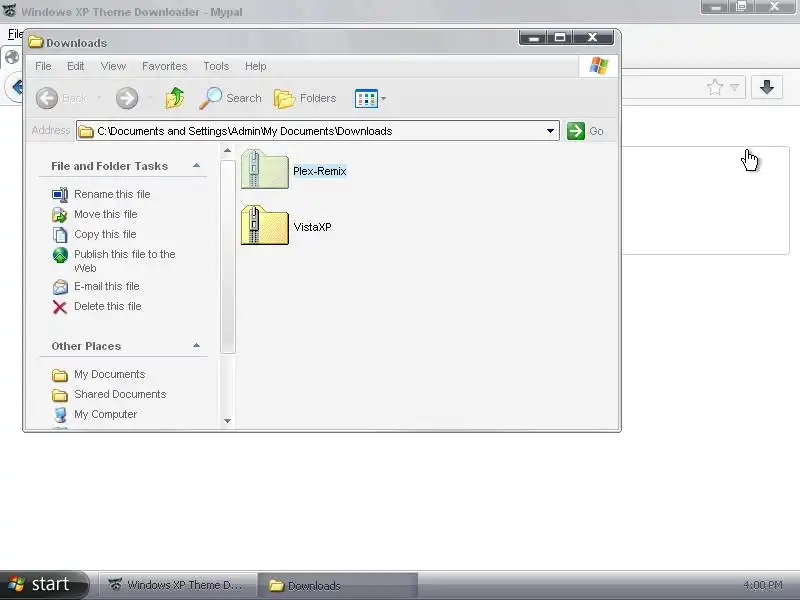This screenshot has width=800, height=600.
Task: Click the Forward arrow button
Action: [127, 98]
